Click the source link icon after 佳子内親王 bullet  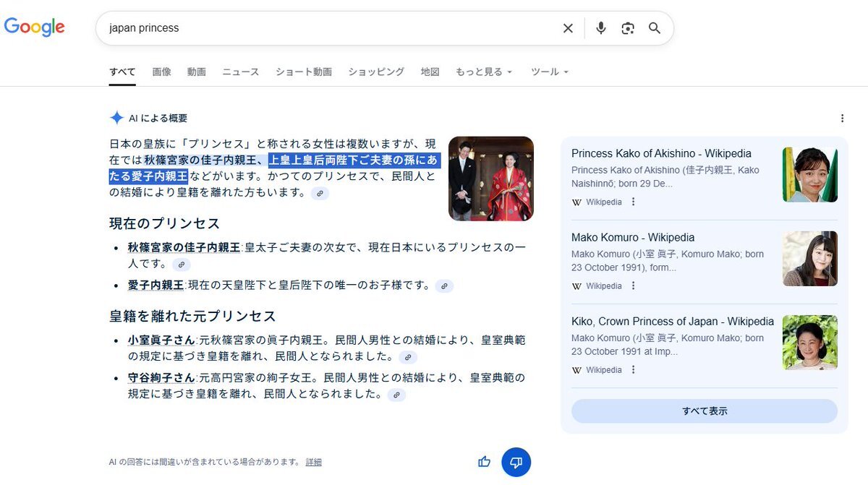point(182,265)
